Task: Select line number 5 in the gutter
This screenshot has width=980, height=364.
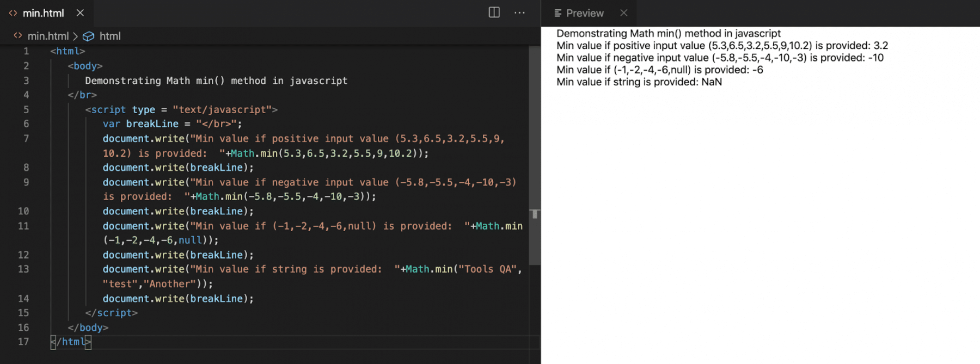Action: pyautogui.click(x=26, y=109)
